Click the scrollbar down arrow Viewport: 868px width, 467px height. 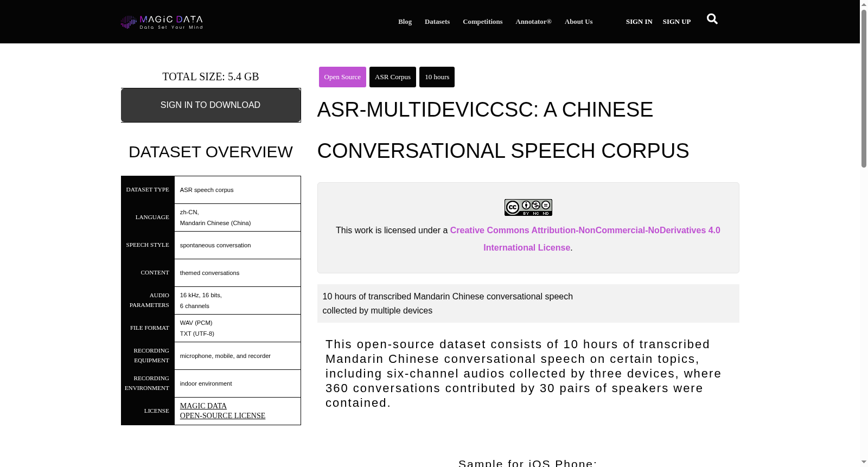click(864, 462)
